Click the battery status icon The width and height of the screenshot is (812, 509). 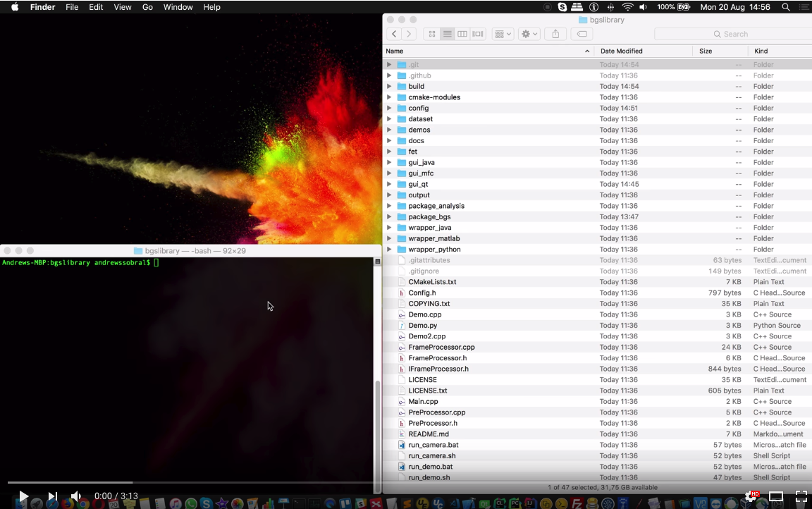tap(684, 7)
